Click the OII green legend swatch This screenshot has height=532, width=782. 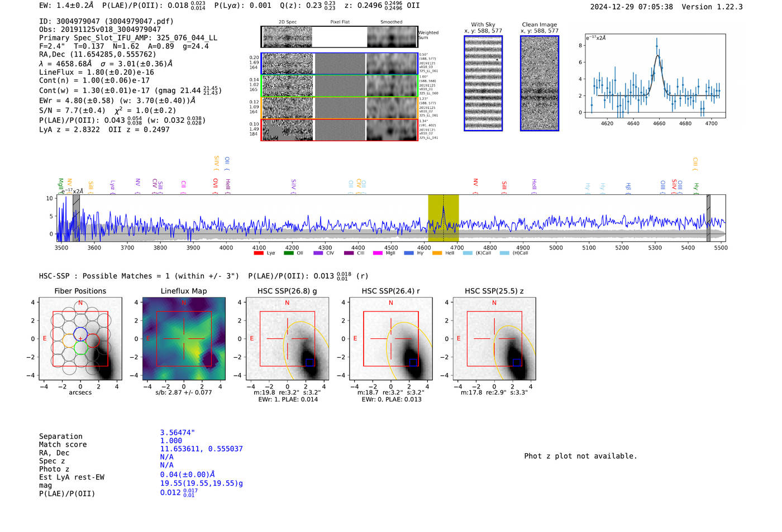pyautogui.click(x=289, y=253)
